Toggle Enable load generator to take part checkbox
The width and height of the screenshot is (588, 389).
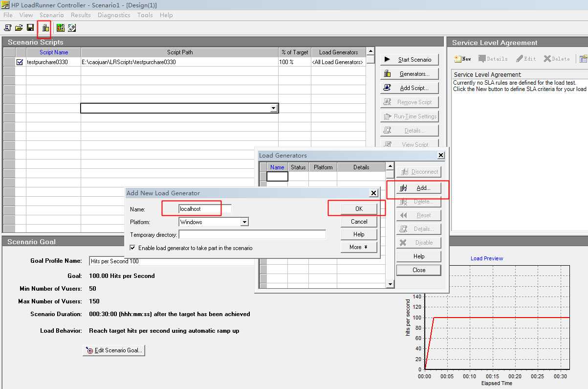(133, 248)
